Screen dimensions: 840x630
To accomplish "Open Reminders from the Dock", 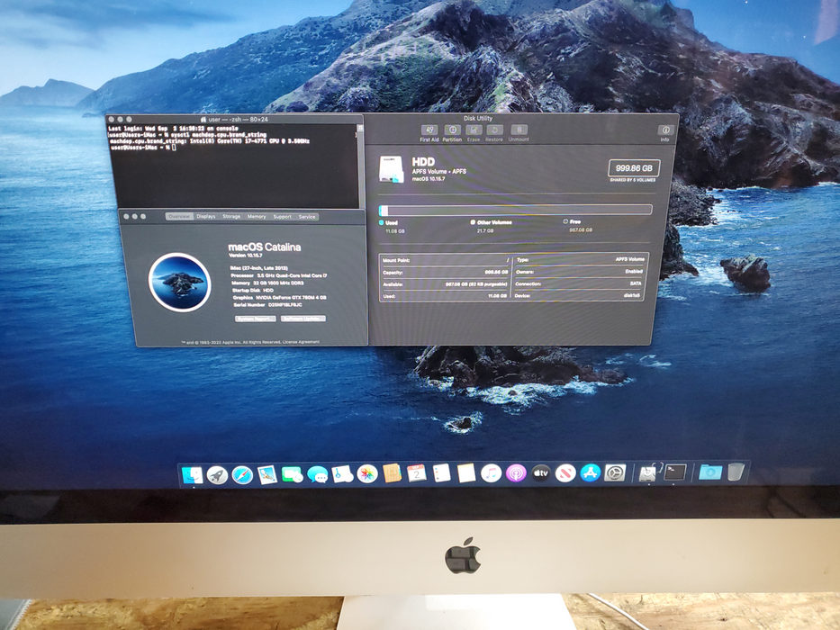I will click(441, 473).
